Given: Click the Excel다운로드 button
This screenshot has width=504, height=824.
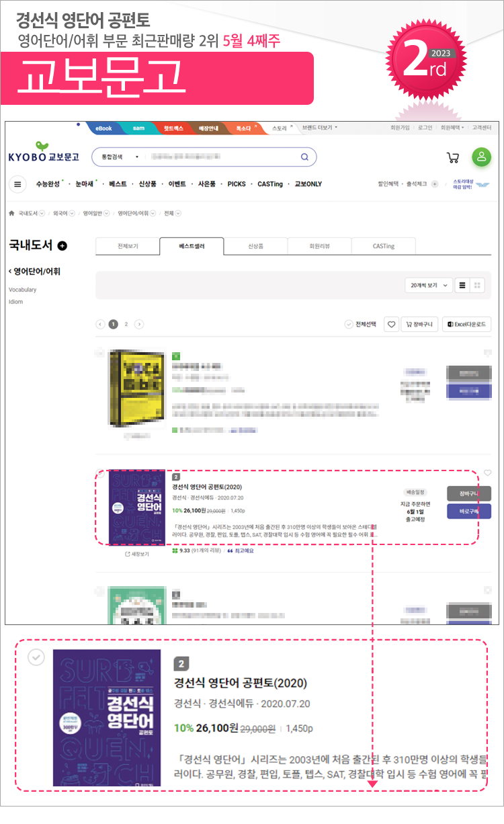Looking at the screenshot, I should pyautogui.click(x=468, y=325).
